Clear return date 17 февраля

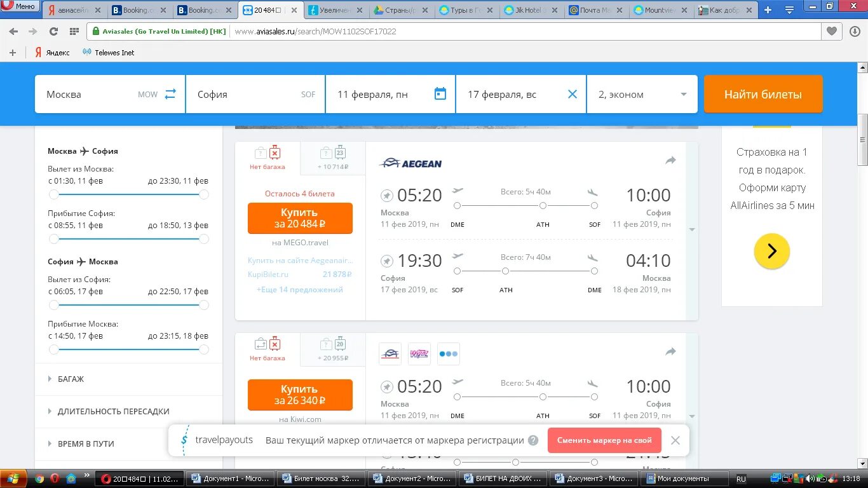tap(573, 94)
